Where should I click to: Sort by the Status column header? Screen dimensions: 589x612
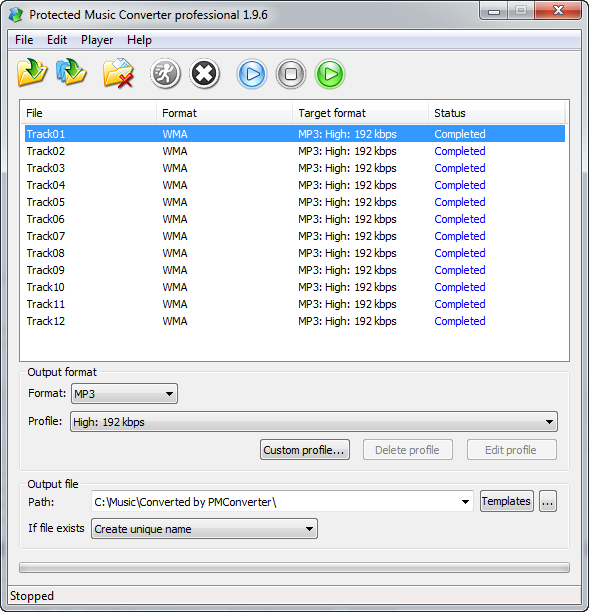tap(496, 113)
